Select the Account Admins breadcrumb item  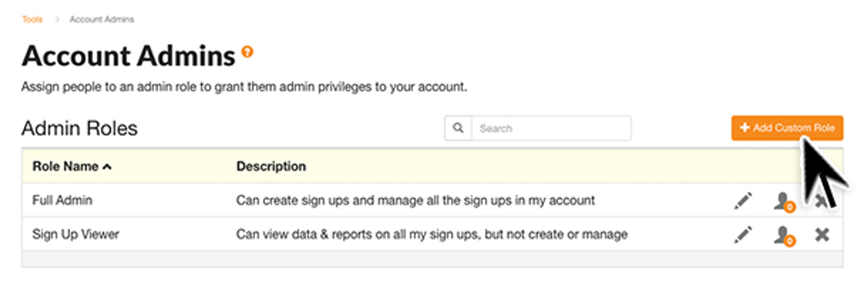click(101, 19)
